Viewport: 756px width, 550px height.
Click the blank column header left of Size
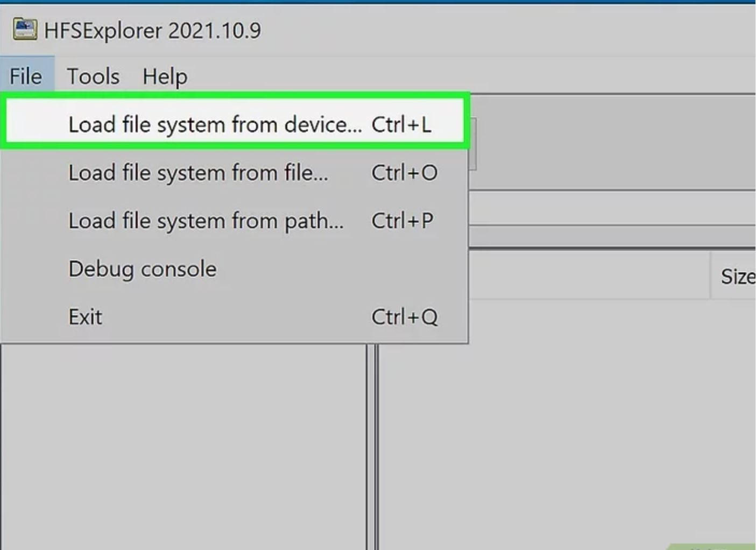pos(589,277)
